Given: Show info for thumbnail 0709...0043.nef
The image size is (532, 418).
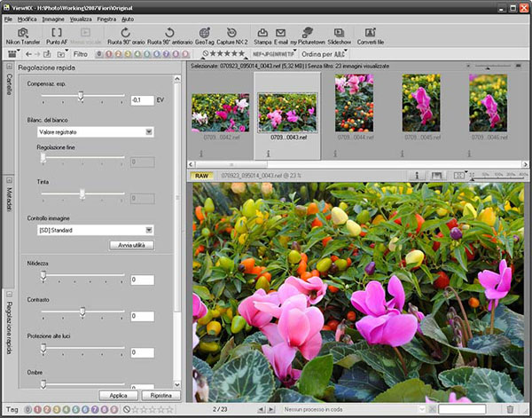Looking at the screenshot, I should pyautogui.click(x=268, y=154).
